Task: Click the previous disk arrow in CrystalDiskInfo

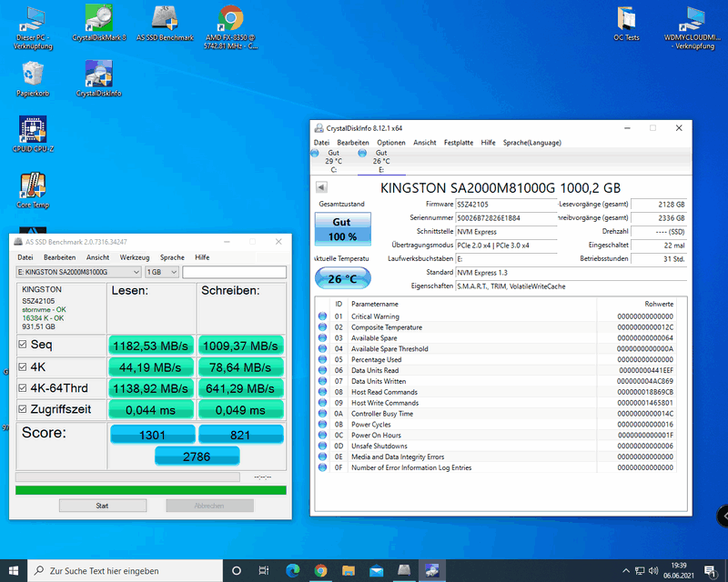Action: pos(321,187)
